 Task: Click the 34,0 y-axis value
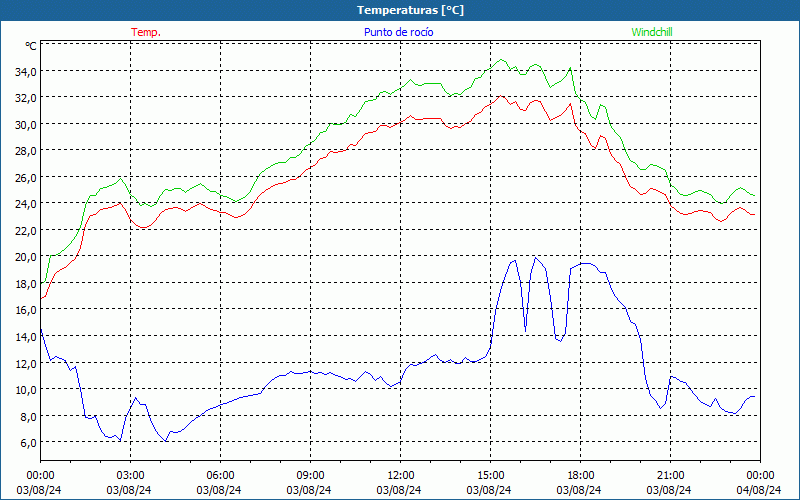point(26,71)
